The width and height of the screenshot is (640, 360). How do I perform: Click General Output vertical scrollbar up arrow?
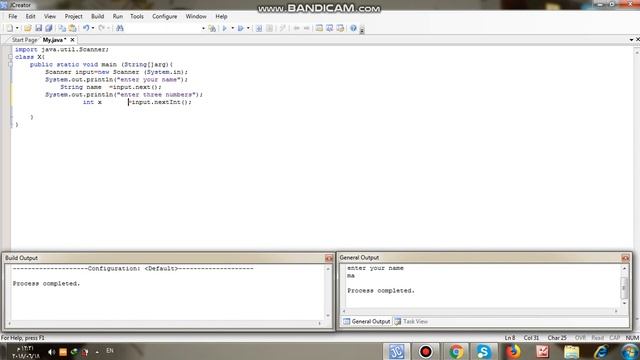(x=624, y=268)
